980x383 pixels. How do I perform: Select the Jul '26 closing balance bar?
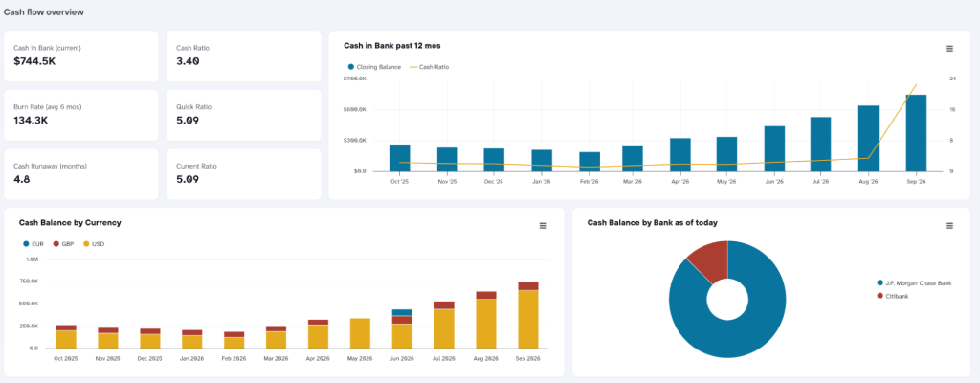pos(820,144)
